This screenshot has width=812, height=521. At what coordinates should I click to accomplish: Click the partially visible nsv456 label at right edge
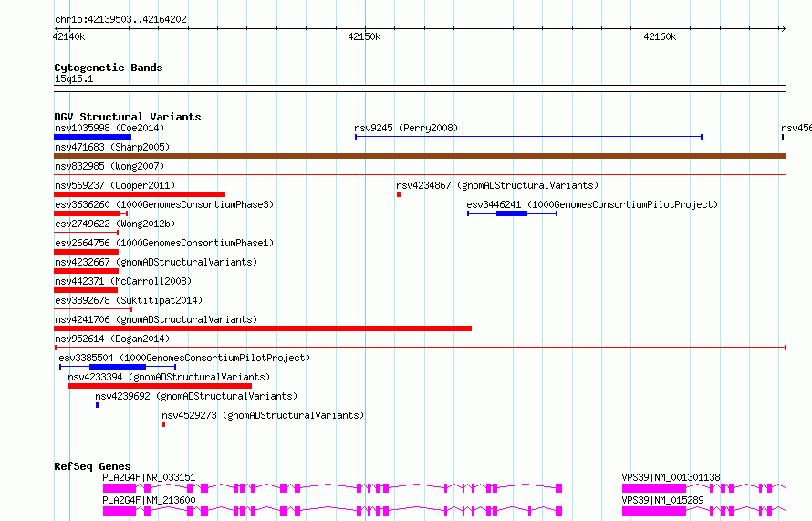pos(796,128)
